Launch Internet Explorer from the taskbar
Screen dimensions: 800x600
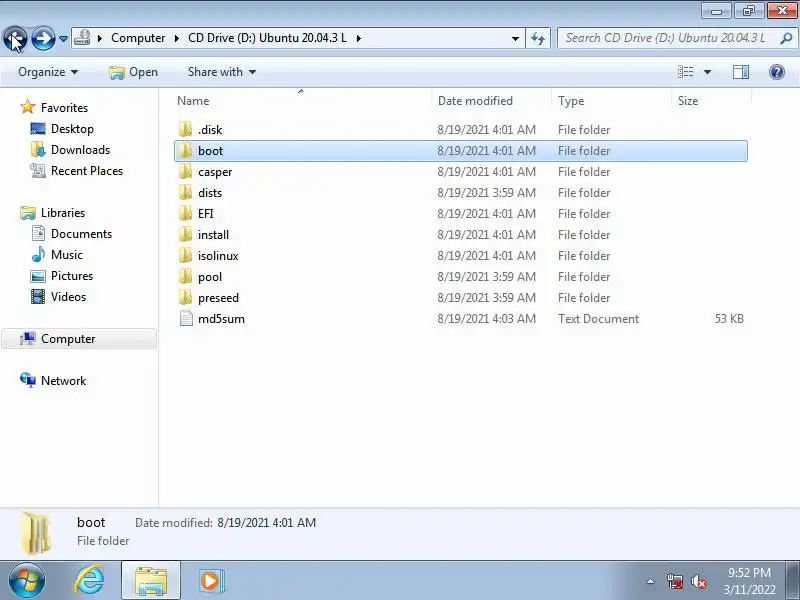pos(89,581)
